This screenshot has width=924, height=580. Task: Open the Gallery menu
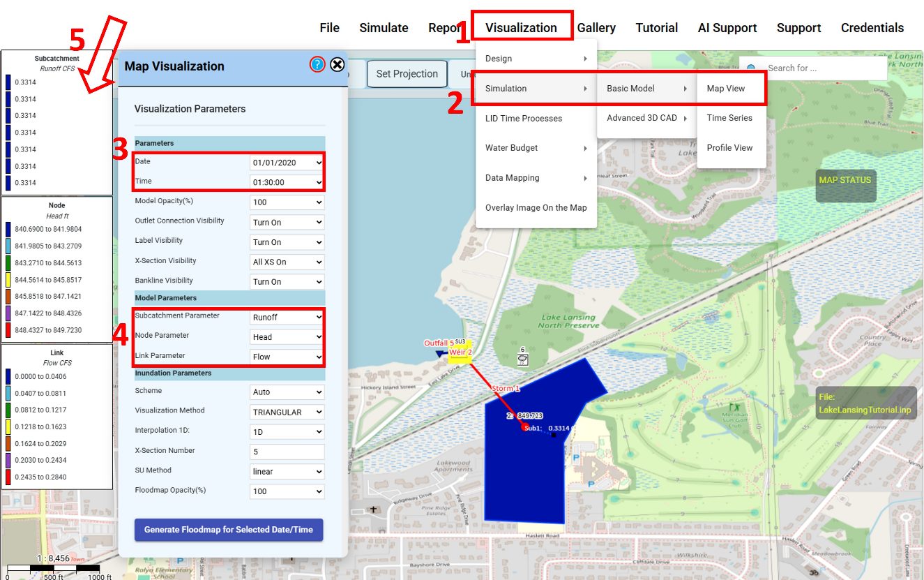pyautogui.click(x=596, y=28)
